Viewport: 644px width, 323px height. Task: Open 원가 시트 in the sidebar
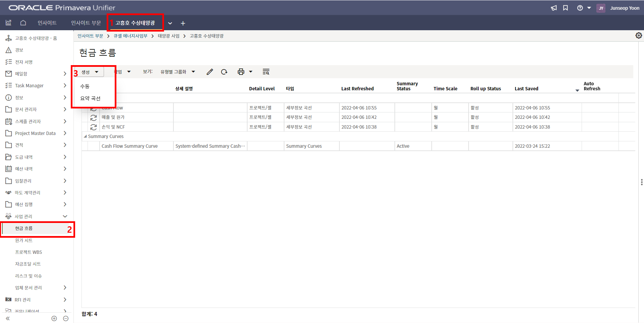click(24, 240)
